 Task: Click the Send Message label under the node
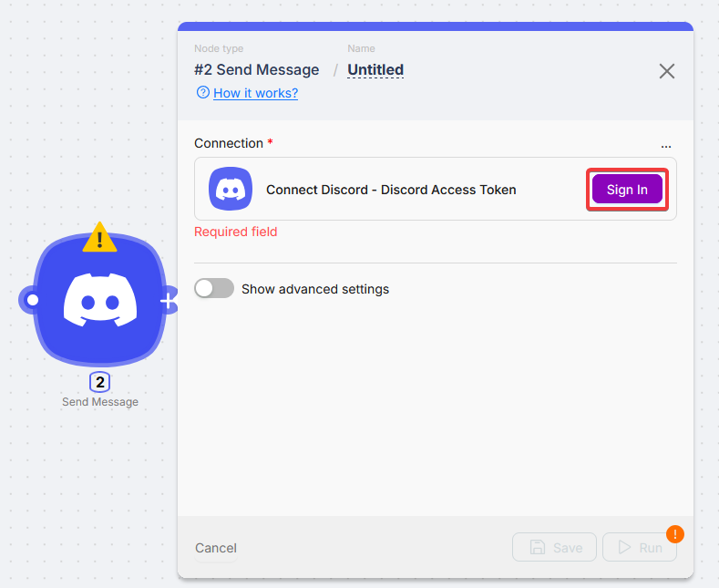click(100, 402)
